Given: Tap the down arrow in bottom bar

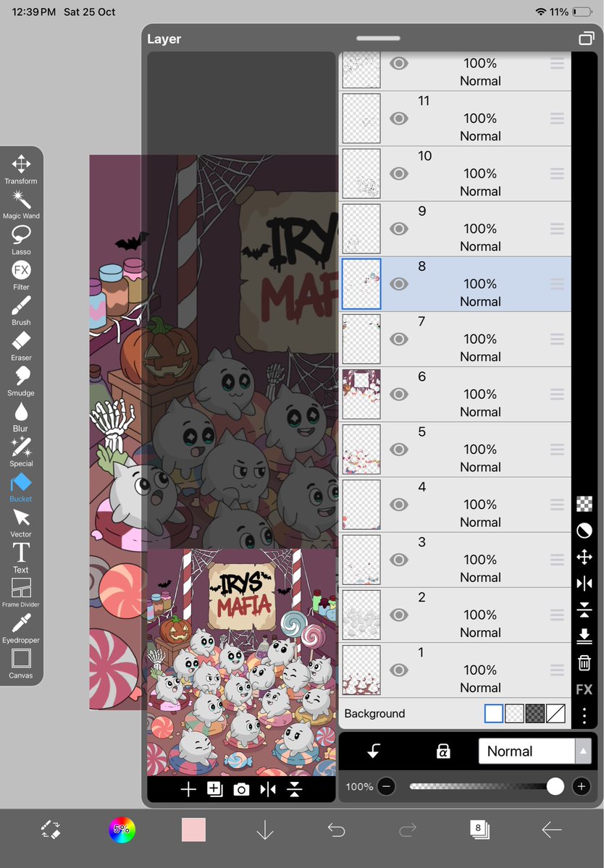Looking at the screenshot, I should [264, 829].
